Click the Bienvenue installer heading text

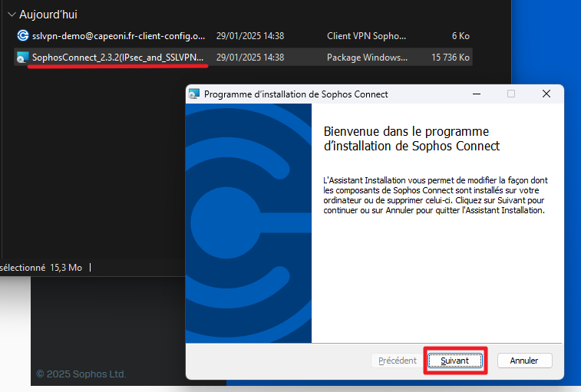coord(411,139)
